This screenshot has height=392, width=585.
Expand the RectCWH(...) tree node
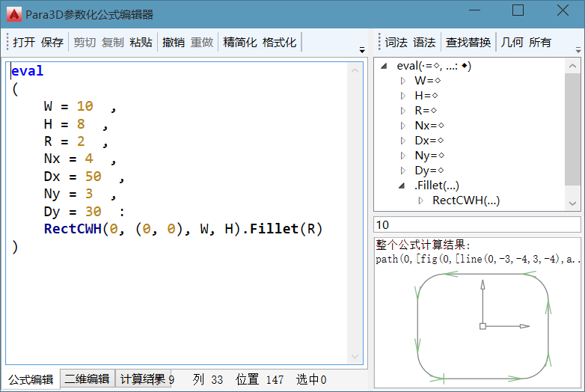click(x=421, y=200)
